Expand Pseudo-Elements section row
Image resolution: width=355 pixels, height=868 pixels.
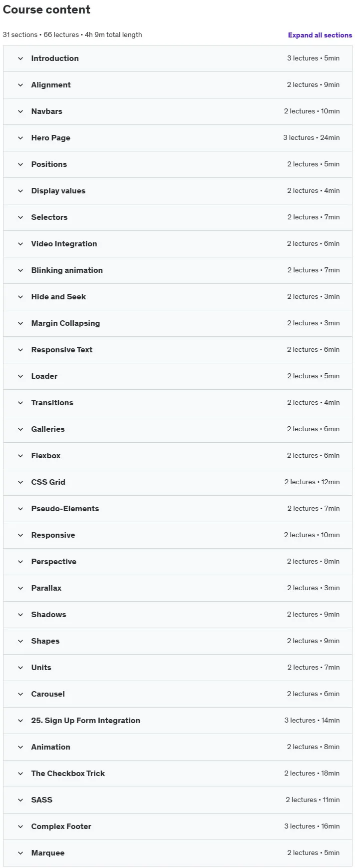tap(178, 509)
